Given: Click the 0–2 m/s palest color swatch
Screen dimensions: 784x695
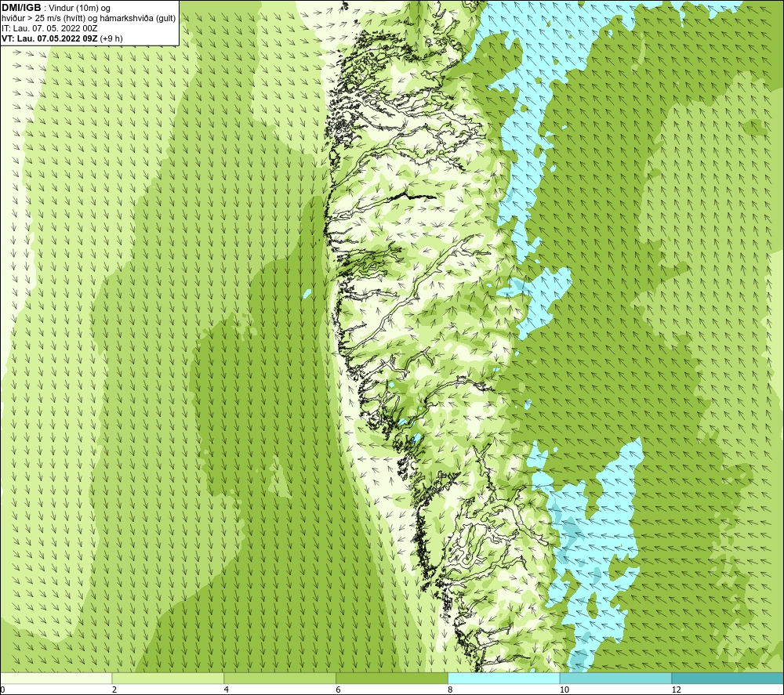Looking at the screenshot, I should coord(56,678).
